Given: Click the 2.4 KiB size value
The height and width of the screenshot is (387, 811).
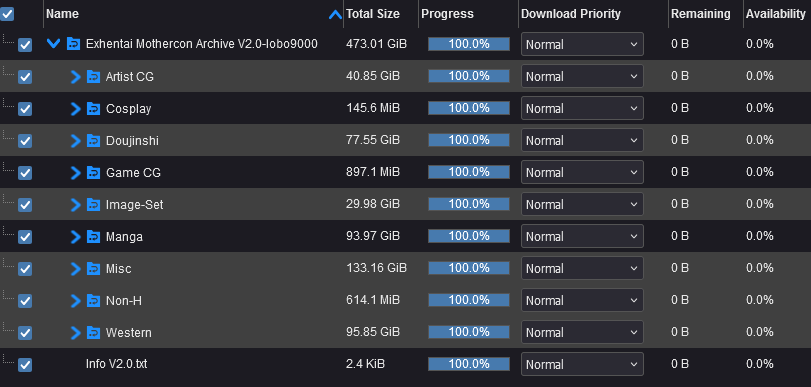Looking at the screenshot, I should [365, 364].
